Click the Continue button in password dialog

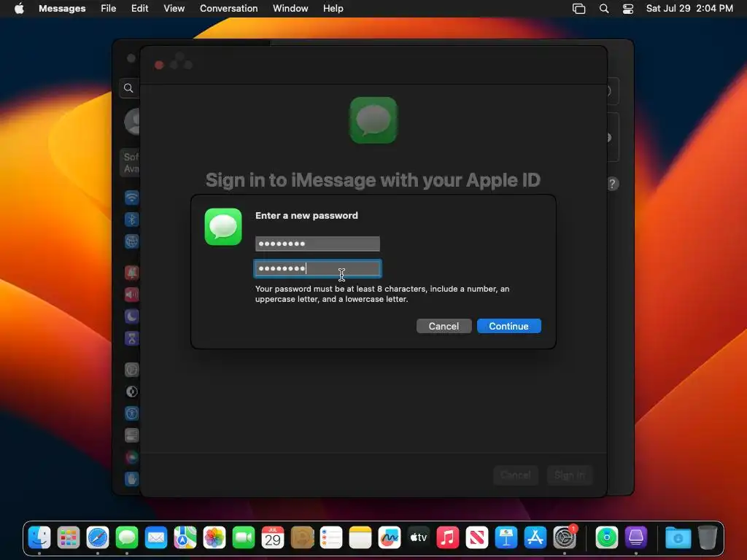508,326
